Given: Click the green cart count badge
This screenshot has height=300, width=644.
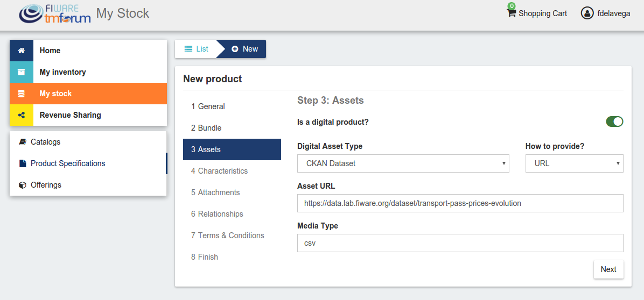Looking at the screenshot, I should [x=512, y=6].
